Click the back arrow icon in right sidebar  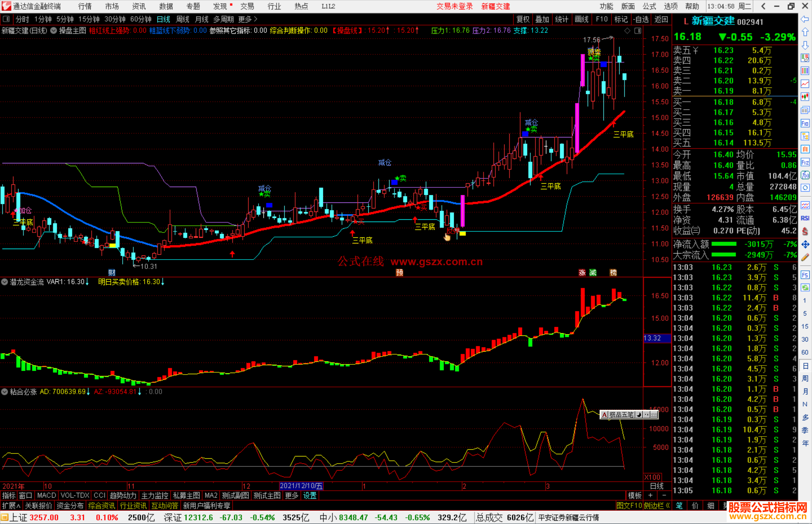(805, 19)
